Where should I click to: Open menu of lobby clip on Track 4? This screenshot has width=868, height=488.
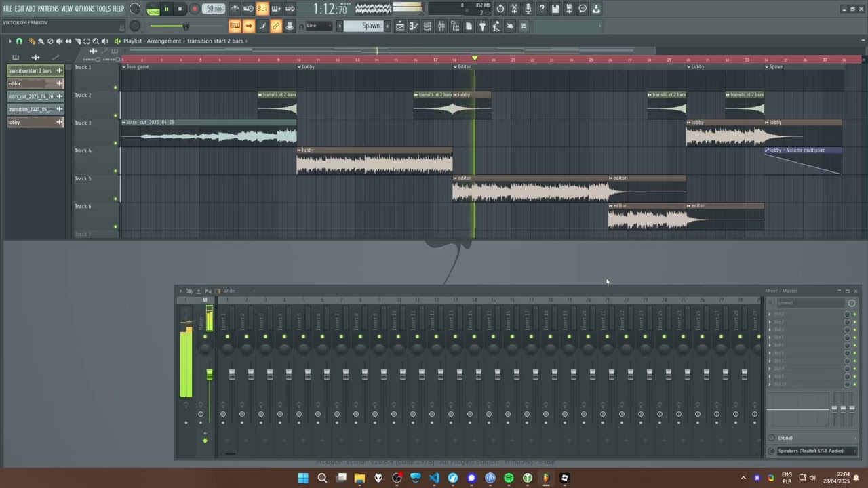(299, 150)
